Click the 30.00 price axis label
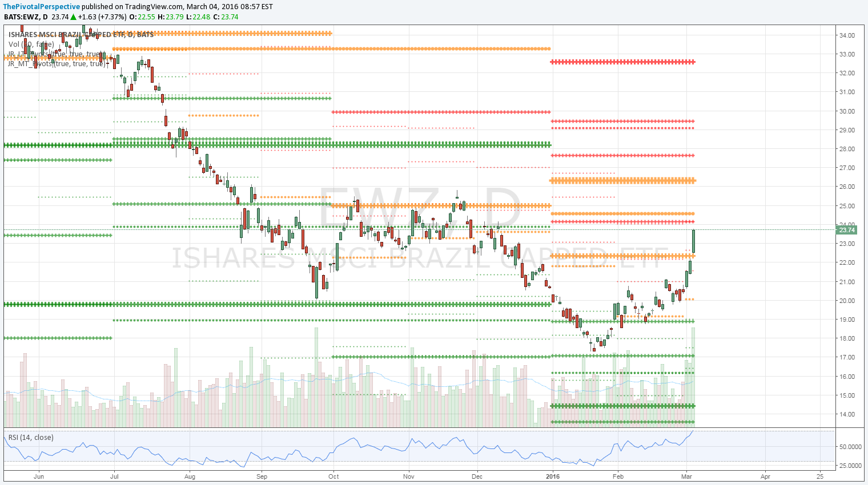This screenshot has width=868, height=485. pyautogui.click(x=847, y=111)
